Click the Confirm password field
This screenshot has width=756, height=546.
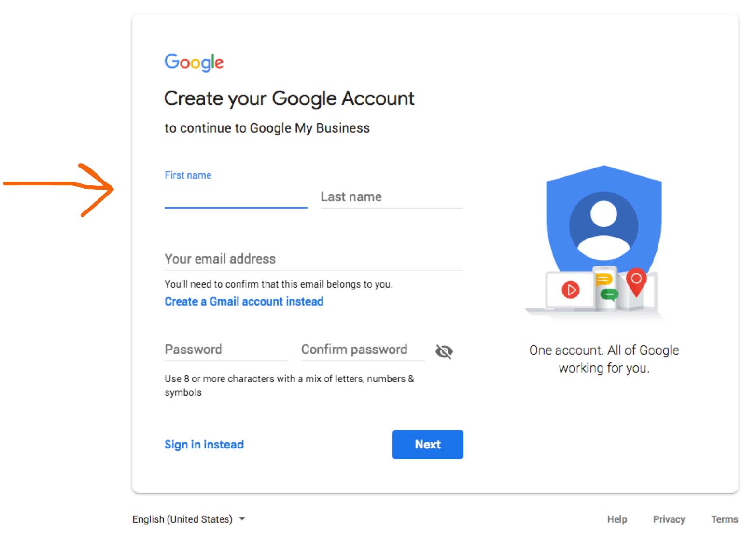pyautogui.click(x=362, y=350)
